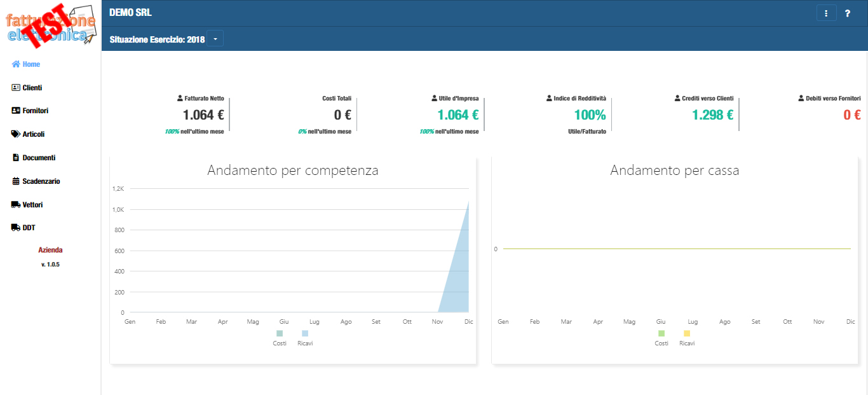868x395 pixels.
Task: Click the Fornitori contact icon
Action: (x=16, y=111)
